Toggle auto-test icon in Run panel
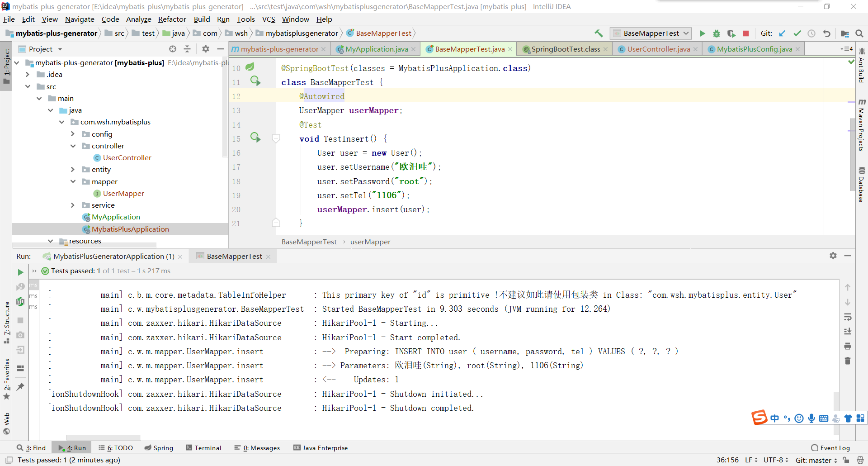This screenshot has width=868, height=466. [20, 301]
